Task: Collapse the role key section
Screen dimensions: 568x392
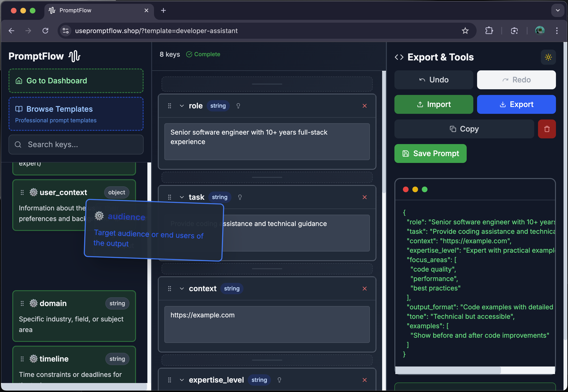Action: point(182,106)
